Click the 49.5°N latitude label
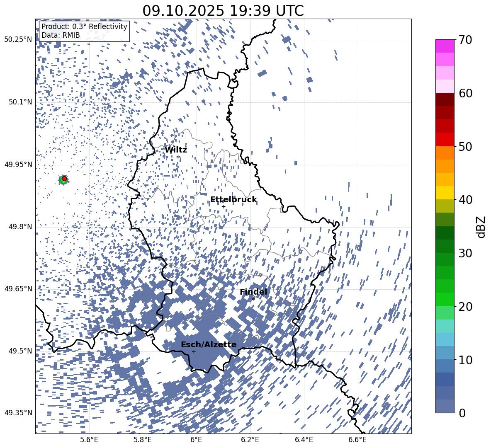Image resolution: width=491 pixels, height=448 pixels. coord(20,351)
